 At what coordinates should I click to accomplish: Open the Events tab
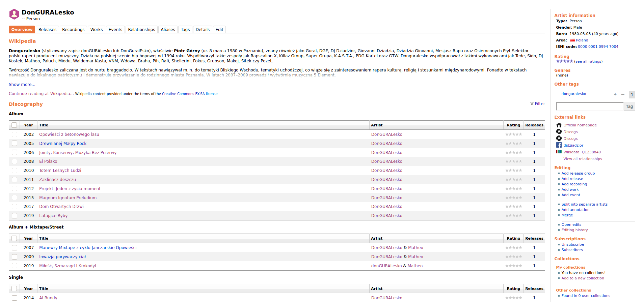pyautogui.click(x=115, y=30)
